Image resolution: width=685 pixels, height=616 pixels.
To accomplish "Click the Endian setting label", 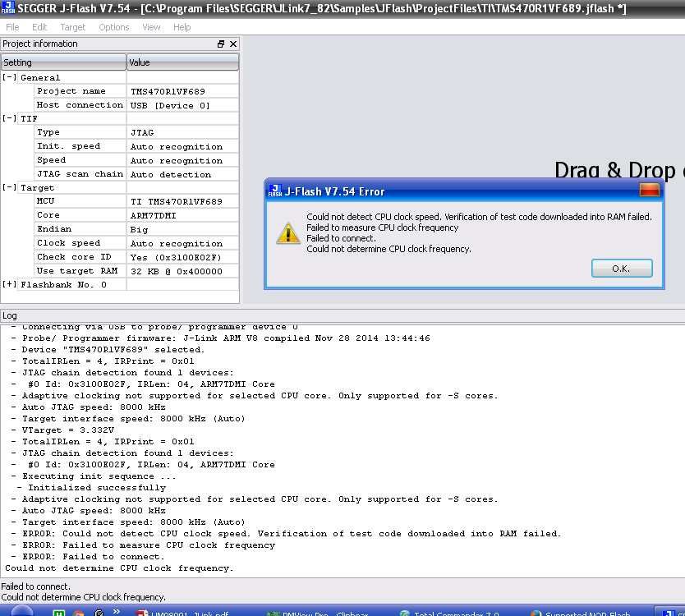I will pyautogui.click(x=54, y=229).
